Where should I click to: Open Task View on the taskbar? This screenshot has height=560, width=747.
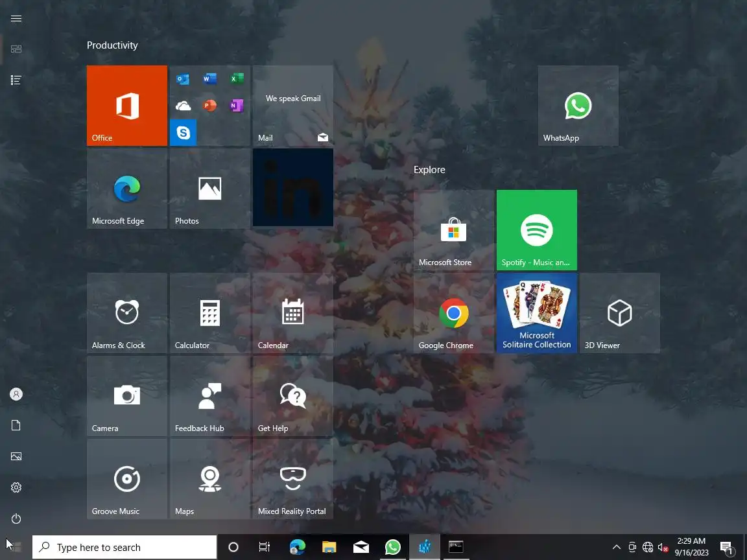[264, 547]
